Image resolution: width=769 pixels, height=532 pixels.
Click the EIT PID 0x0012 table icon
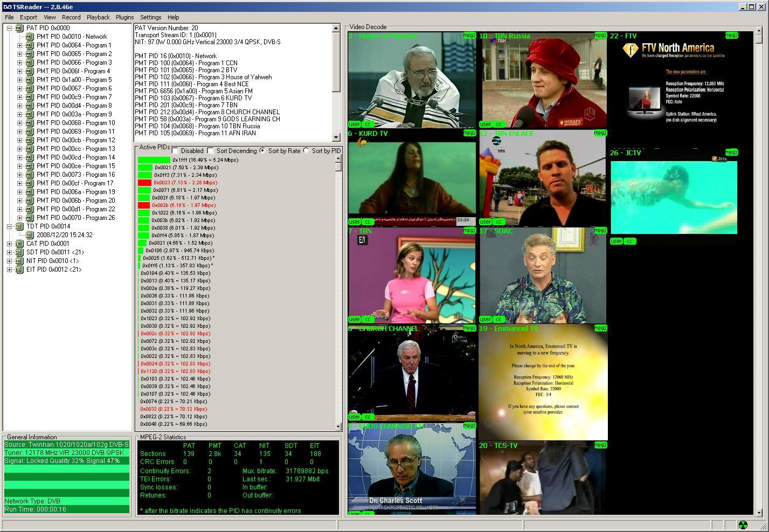click(19, 270)
